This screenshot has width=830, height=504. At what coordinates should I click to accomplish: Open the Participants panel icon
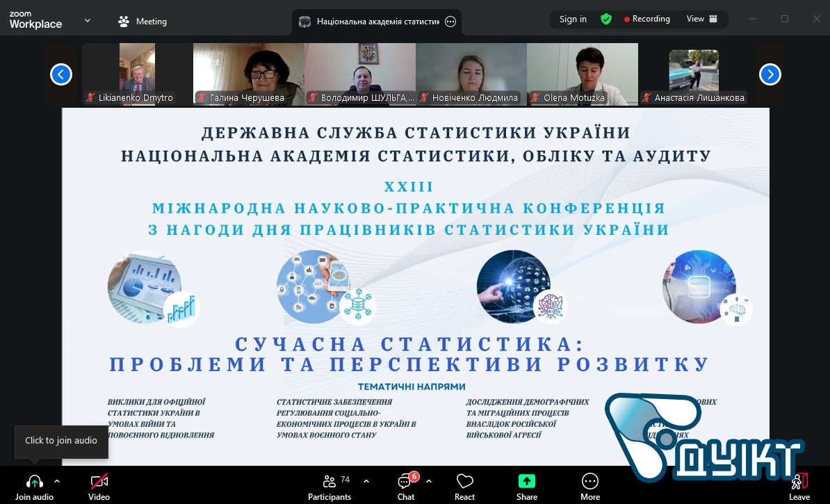[330, 482]
